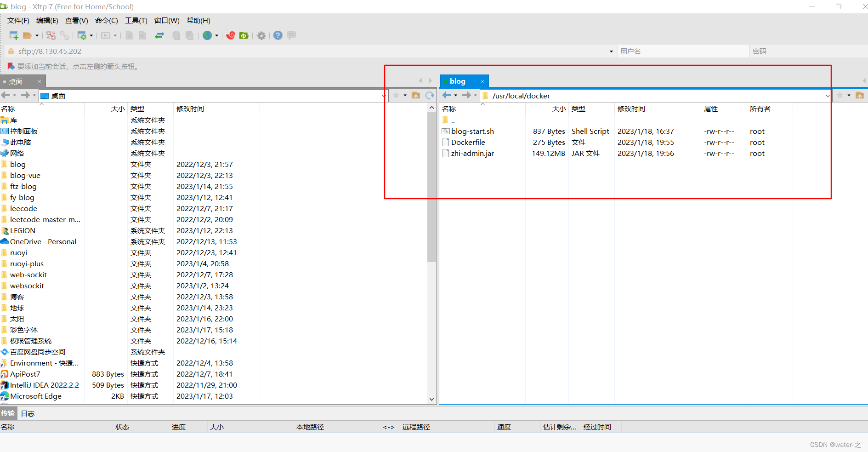Open the 编辑(E) menu
Screen dimensions: 868x452
pyautogui.click(x=47, y=21)
